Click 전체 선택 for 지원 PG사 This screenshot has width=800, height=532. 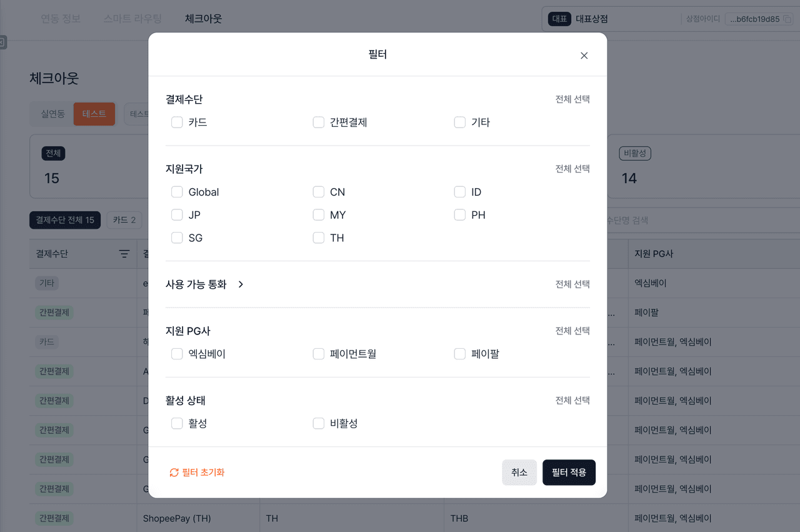point(572,331)
